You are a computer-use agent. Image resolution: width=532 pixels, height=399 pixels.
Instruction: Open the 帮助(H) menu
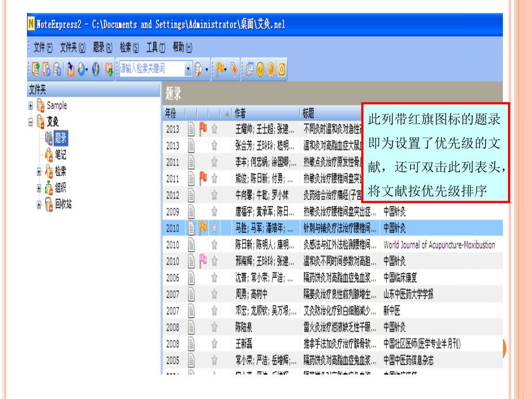pos(182,47)
